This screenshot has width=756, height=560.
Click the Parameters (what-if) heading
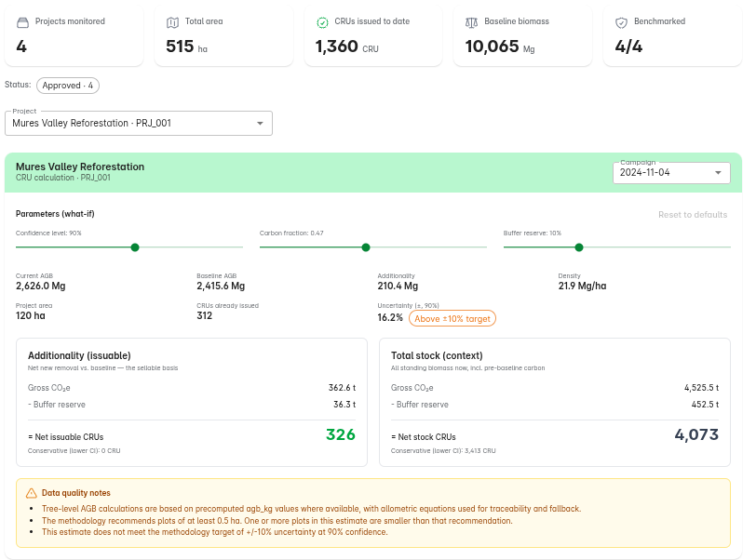click(55, 214)
